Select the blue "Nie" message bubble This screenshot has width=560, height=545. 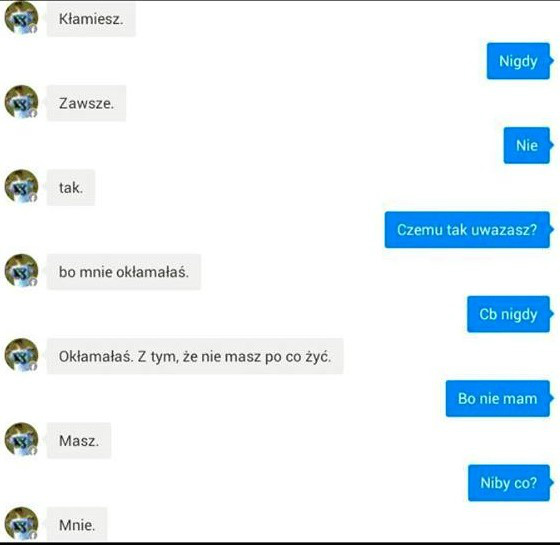click(528, 145)
